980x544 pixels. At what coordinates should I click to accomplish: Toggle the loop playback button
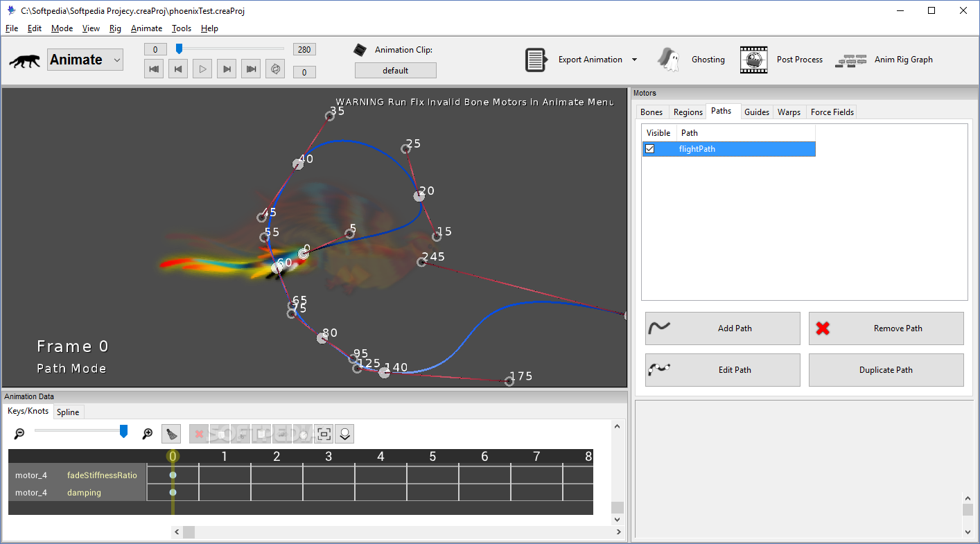(275, 69)
